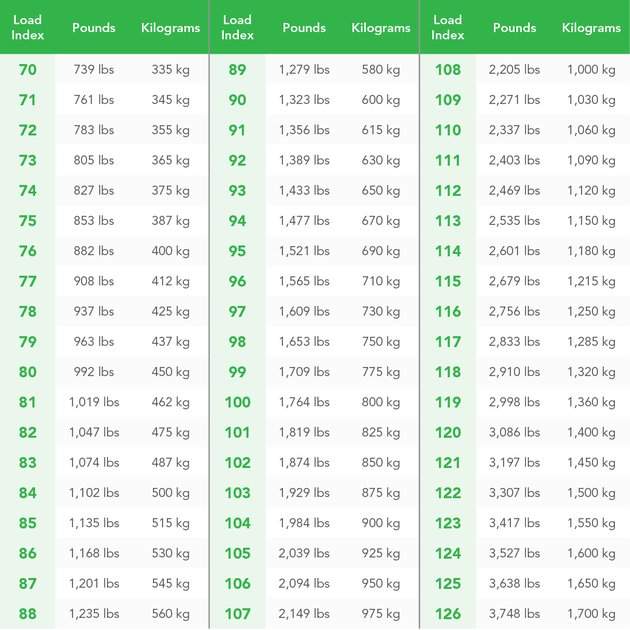
Task: Click the middle Pounds column header
Action: coord(304,27)
